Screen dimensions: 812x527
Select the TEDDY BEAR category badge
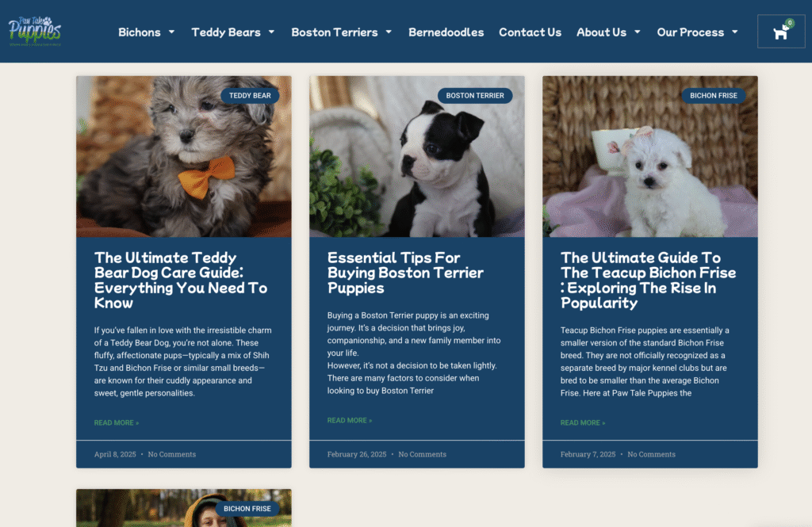[250, 96]
